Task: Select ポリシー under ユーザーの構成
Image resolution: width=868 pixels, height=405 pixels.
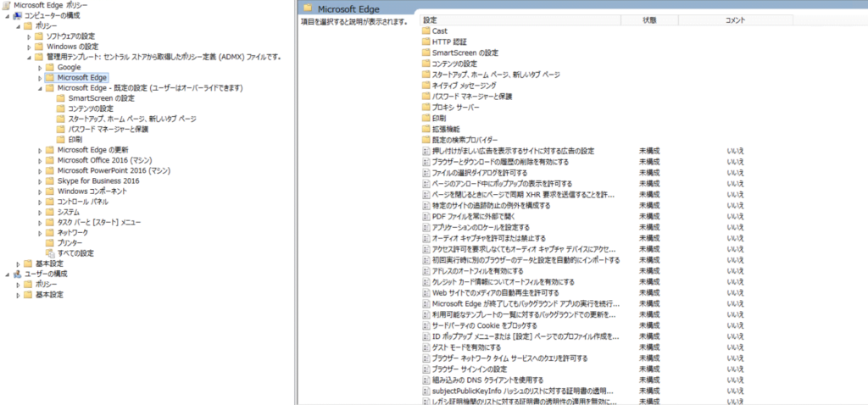Action: click(x=46, y=285)
